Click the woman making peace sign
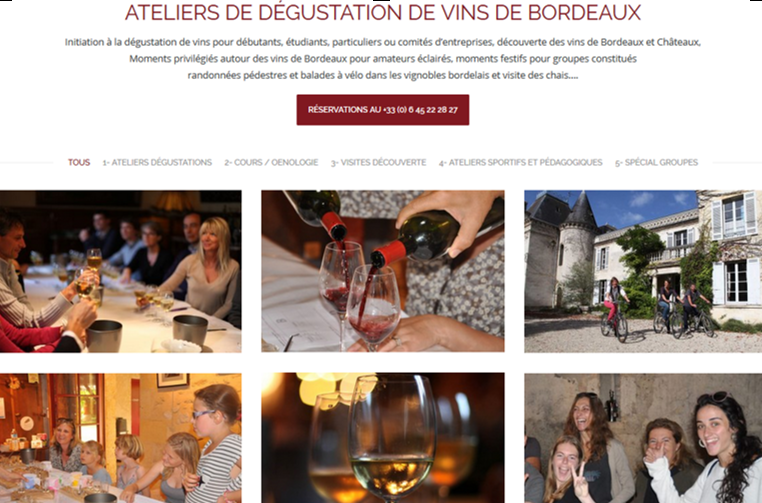762x503 pixels. [565, 469]
